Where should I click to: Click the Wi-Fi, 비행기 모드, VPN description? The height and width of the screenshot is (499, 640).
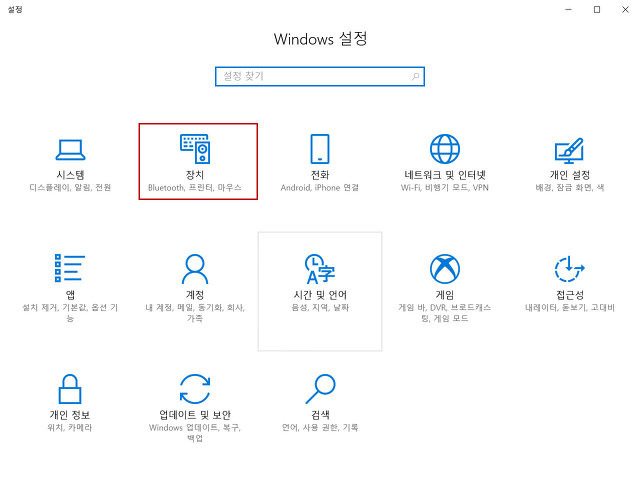[445, 188]
